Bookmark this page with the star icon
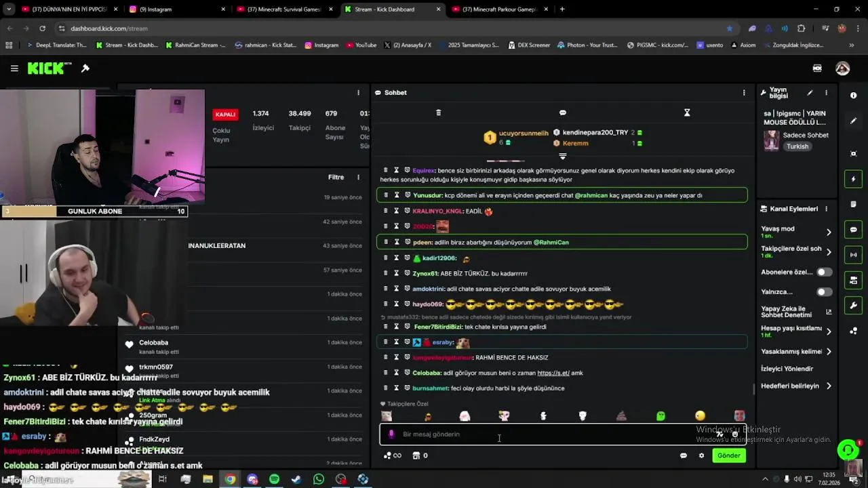 pos(730,28)
